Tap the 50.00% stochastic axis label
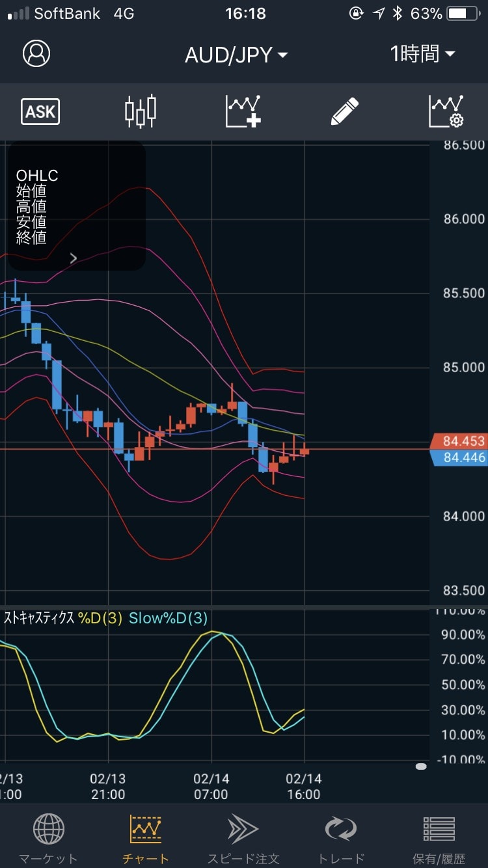 (x=463, y=685)
